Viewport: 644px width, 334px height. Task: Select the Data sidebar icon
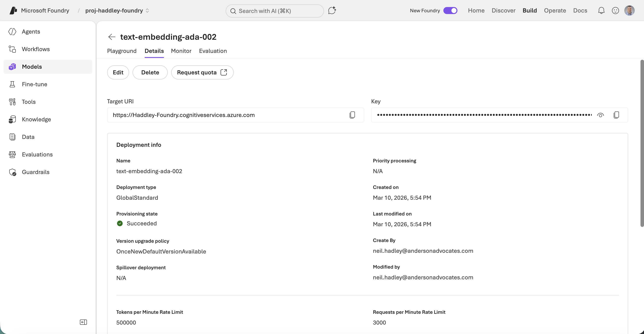click(x=13, y=137)
